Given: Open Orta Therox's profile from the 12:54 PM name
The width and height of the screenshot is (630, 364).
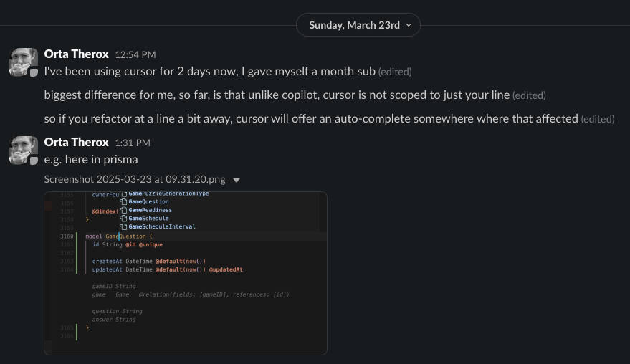Looking at the screenshot, I should click(x=76, y=54).
